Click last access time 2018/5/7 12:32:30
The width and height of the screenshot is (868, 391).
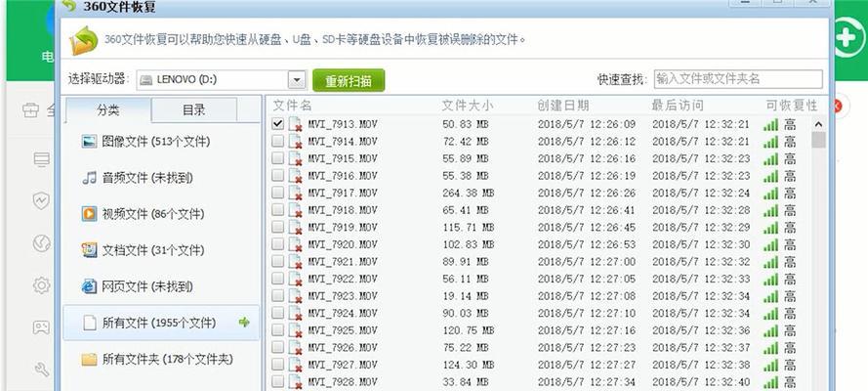tap(701, 244)
